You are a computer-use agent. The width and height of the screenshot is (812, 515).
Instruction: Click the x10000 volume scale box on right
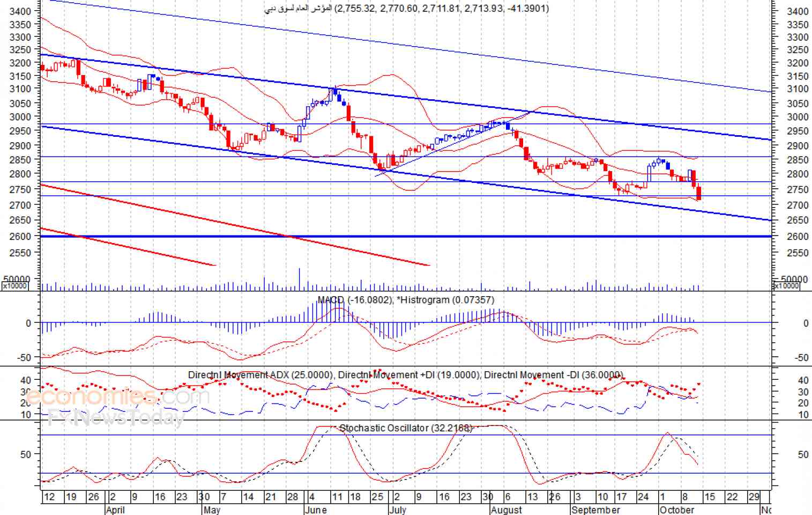[x=786, y=286]
